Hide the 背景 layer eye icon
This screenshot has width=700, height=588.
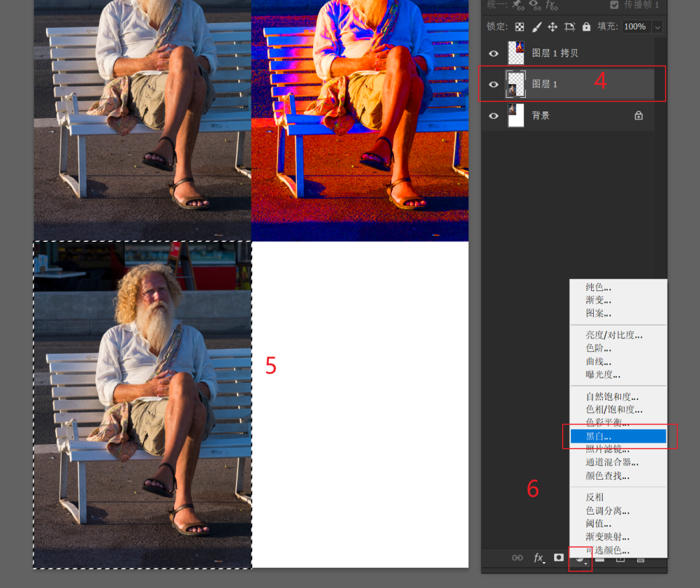(493, 115)
